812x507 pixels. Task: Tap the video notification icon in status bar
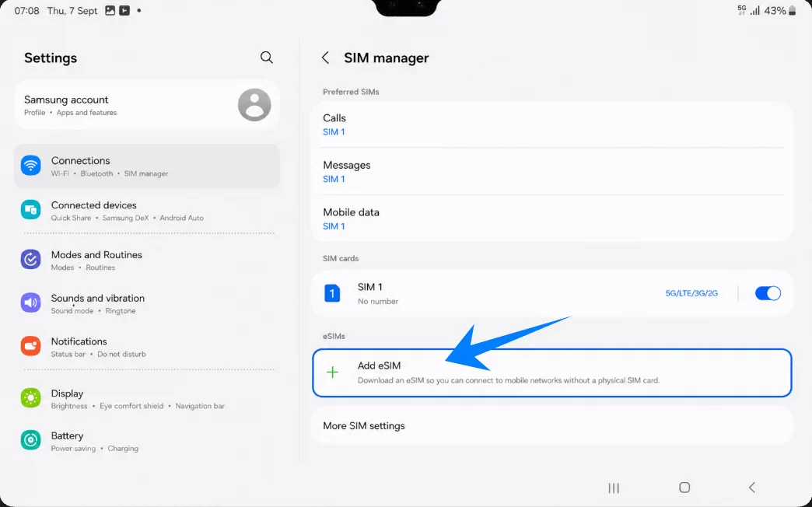point(124,10)
